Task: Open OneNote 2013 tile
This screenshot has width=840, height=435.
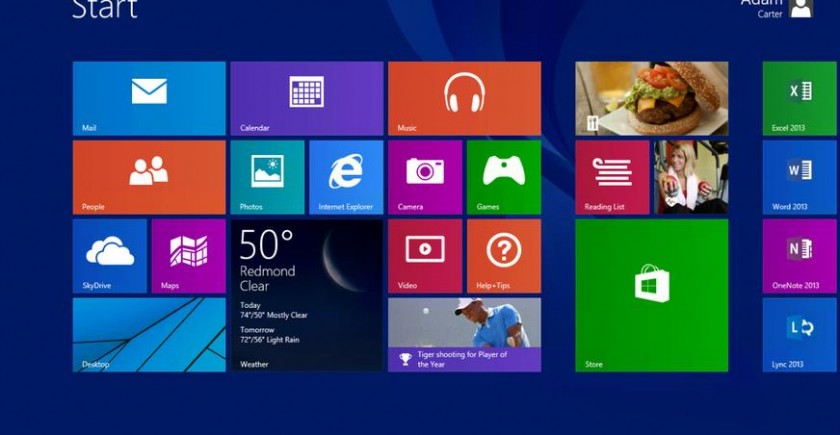Action: coord(799,256)
